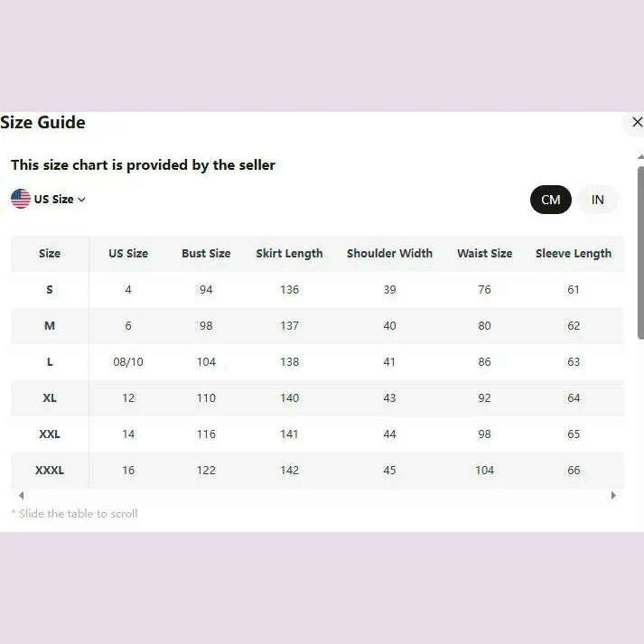Click the US flag icon

(x=21, y=199)
